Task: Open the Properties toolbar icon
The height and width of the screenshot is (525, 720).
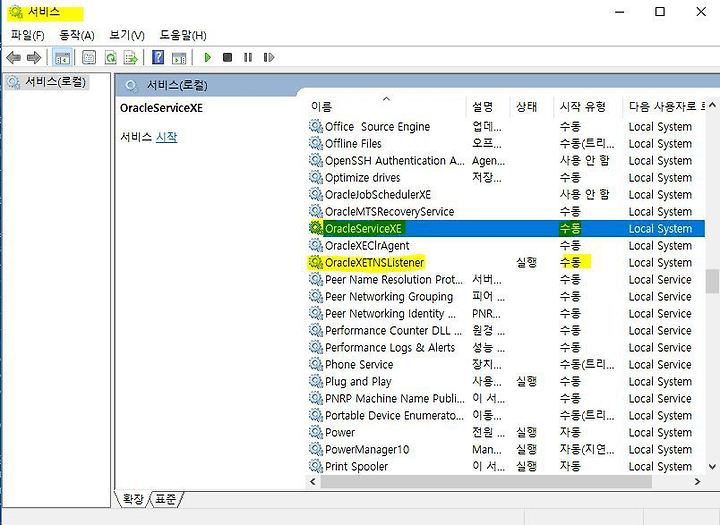Action: click(89, 57)
